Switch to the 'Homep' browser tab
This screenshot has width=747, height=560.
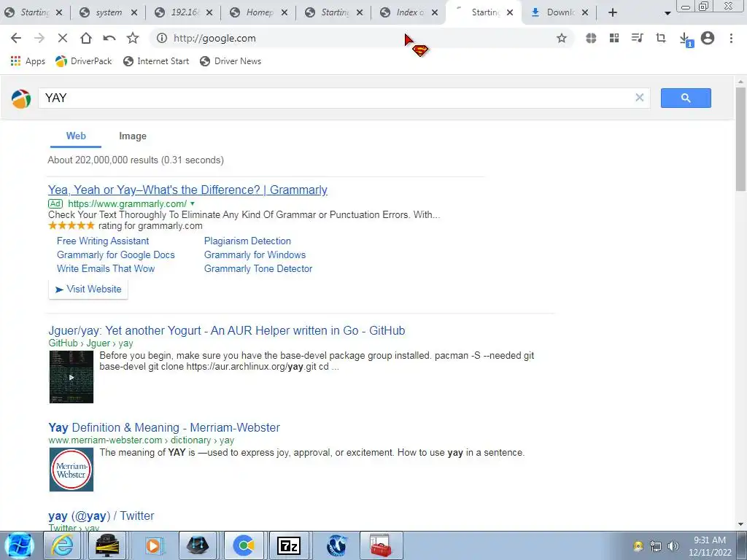coord(259,13)
